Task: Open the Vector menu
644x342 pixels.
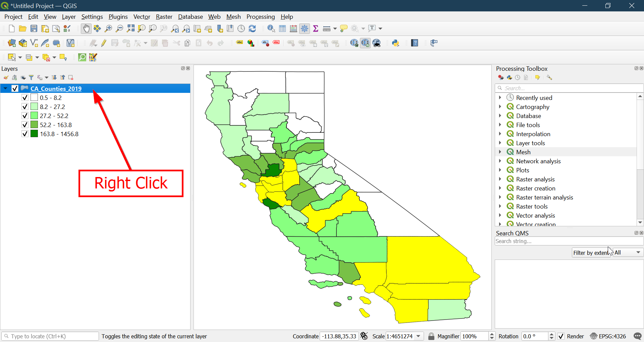Action: 142,17
